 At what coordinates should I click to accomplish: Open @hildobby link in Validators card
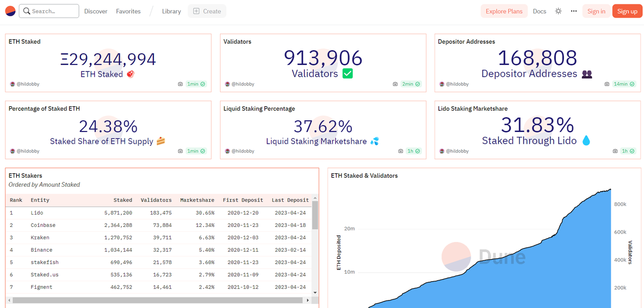243,84
